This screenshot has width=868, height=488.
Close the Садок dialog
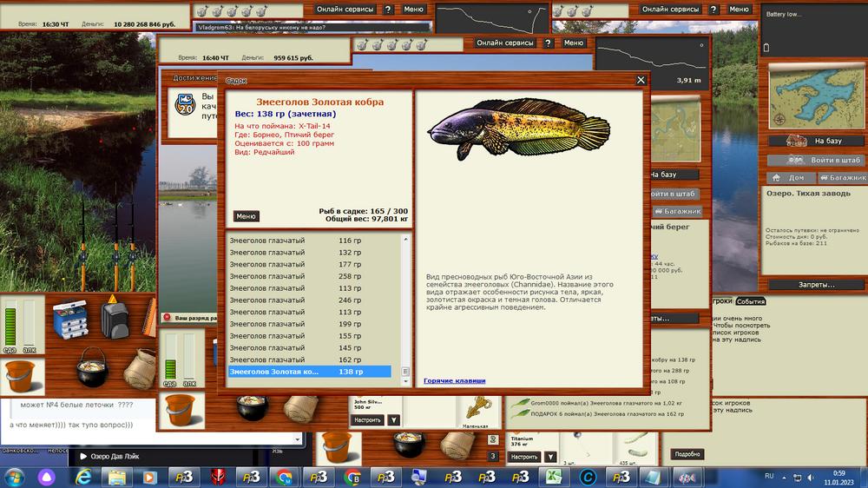(641, 80)
